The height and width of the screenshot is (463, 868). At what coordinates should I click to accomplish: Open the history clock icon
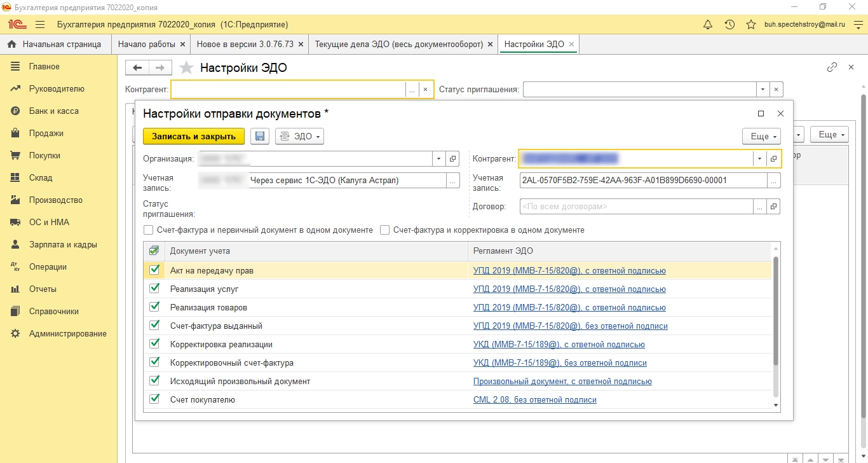[x=729, y=25]
